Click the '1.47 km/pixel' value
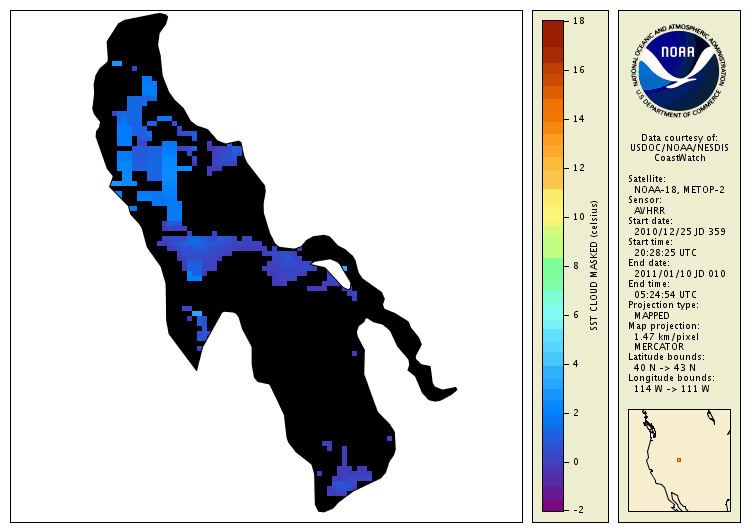This screenshot has height=532, width=750. click(x=666, y=337)
